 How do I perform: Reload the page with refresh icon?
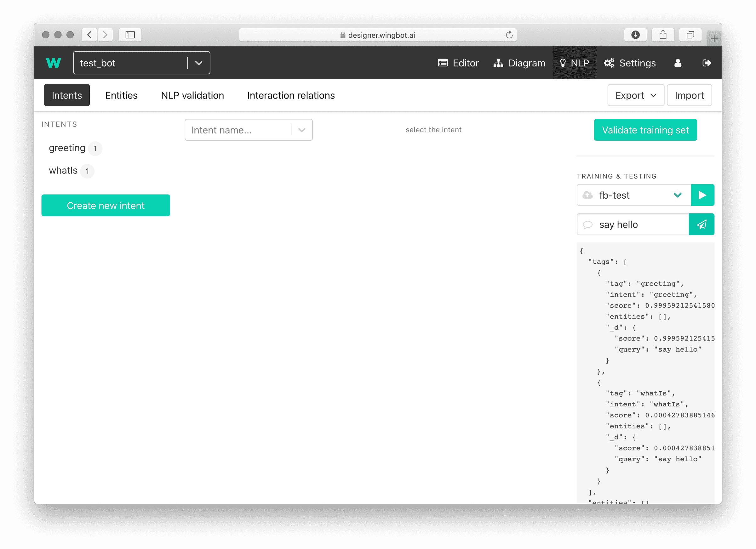pyautogui.click(x=509, y=35)
